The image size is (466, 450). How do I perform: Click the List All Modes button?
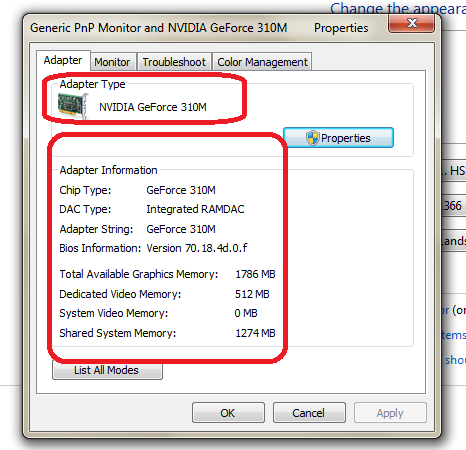[x=107, y=370]
